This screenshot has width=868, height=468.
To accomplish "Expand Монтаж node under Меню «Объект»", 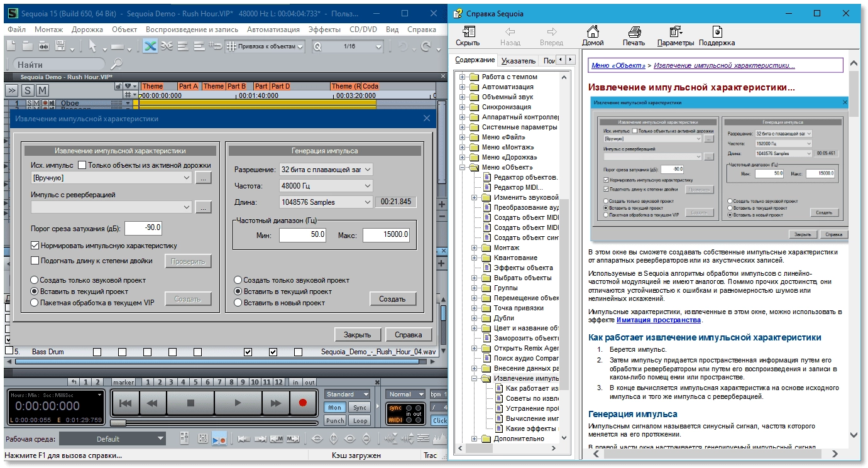I will click(x=475, y=248).
